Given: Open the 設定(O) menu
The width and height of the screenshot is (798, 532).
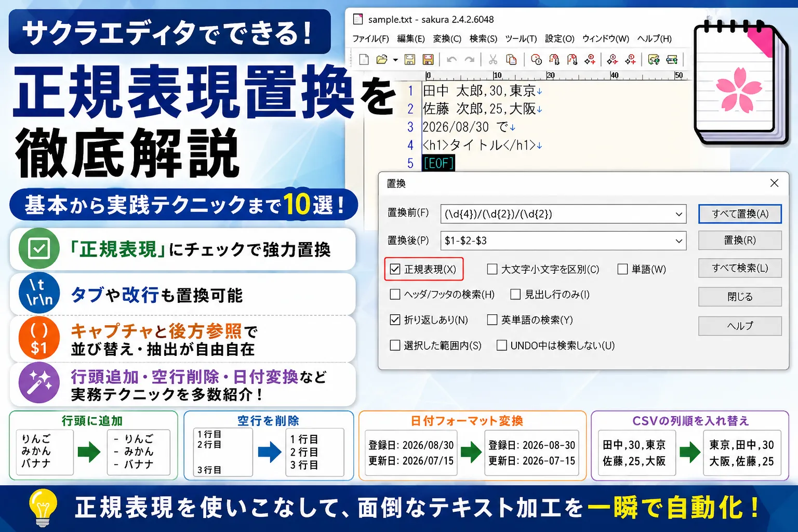Looking at the screenshot, I should click(x=560, y=39).
